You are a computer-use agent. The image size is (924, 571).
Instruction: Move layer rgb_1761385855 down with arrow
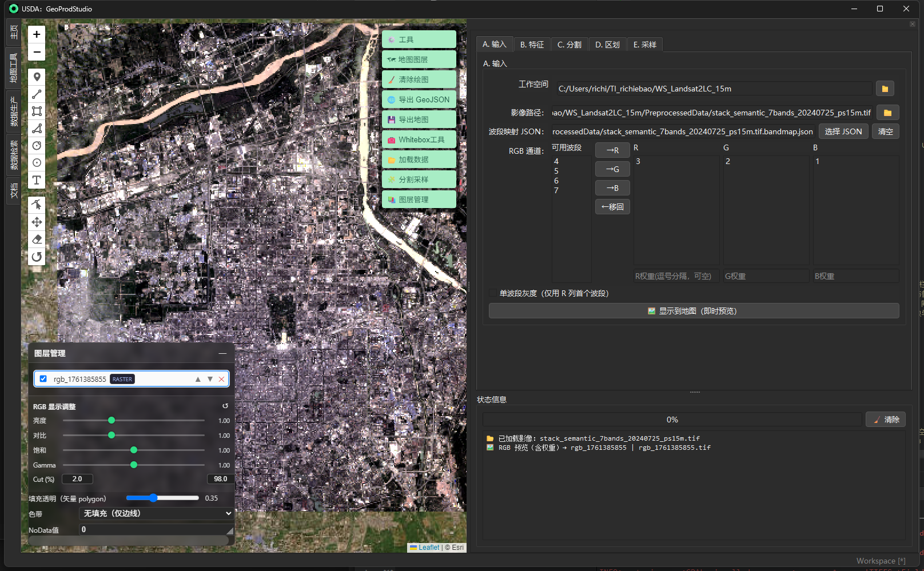209,378
